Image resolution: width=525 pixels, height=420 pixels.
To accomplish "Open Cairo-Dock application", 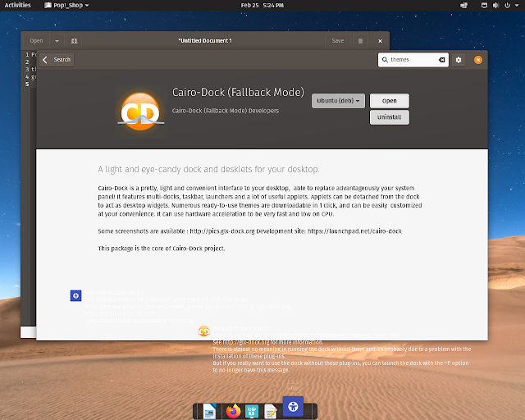I will [390, 101].
